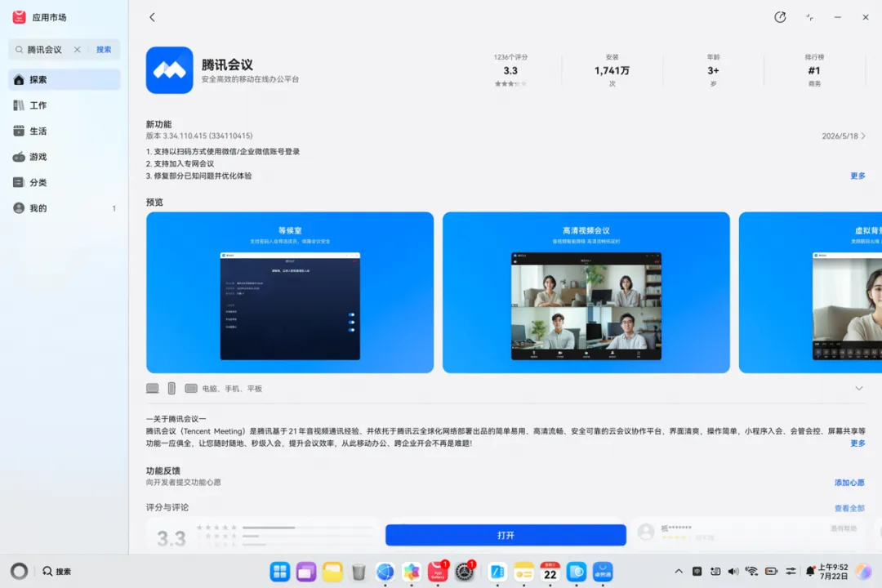
Task: Open AppGallery red icon in the dock
Action: tap(438, 572)
